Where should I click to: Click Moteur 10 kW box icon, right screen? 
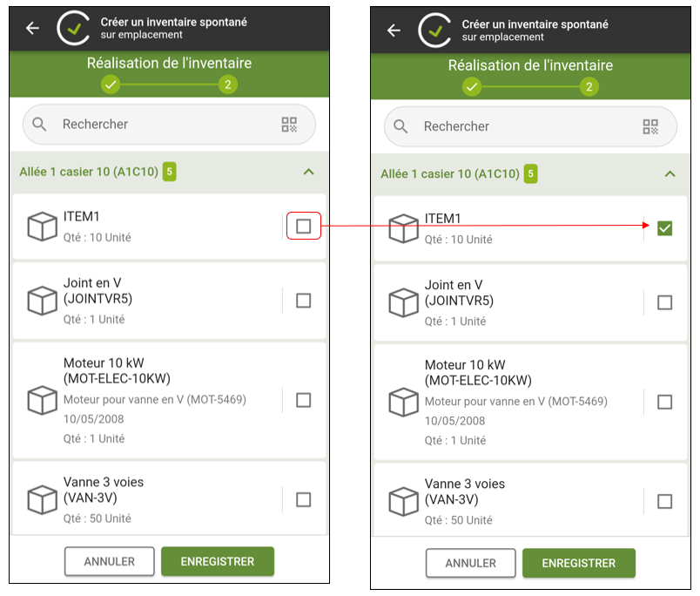click(404, 402)
